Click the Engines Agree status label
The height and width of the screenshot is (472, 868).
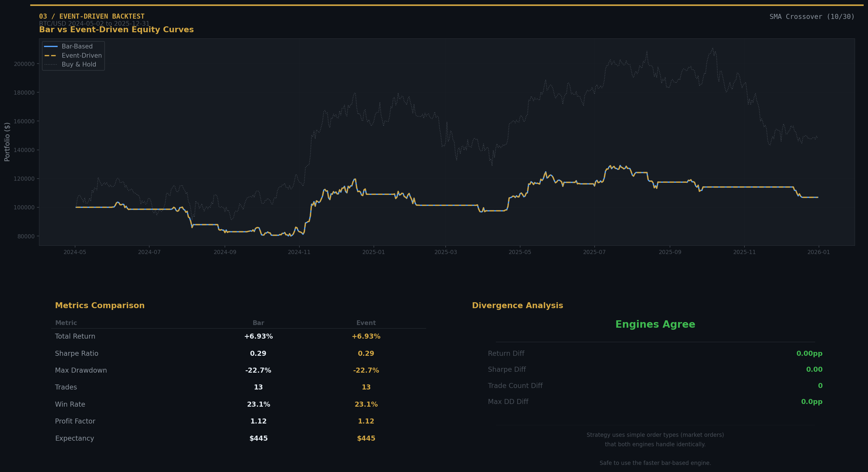pos(655,324)
